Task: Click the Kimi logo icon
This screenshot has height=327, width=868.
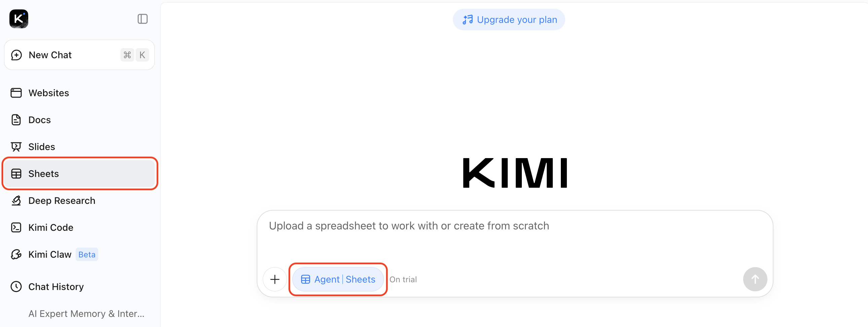Action: point(19,19)
